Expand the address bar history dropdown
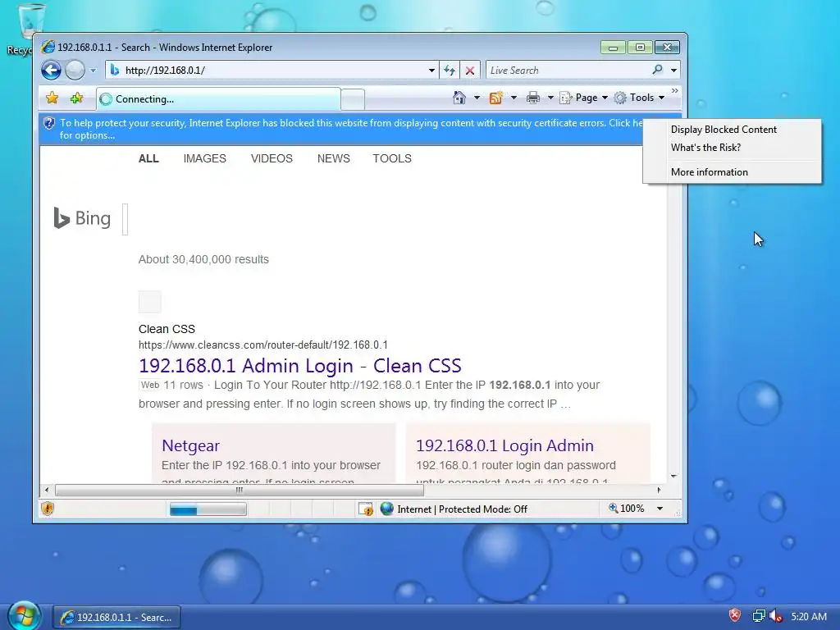 point(431,71)
